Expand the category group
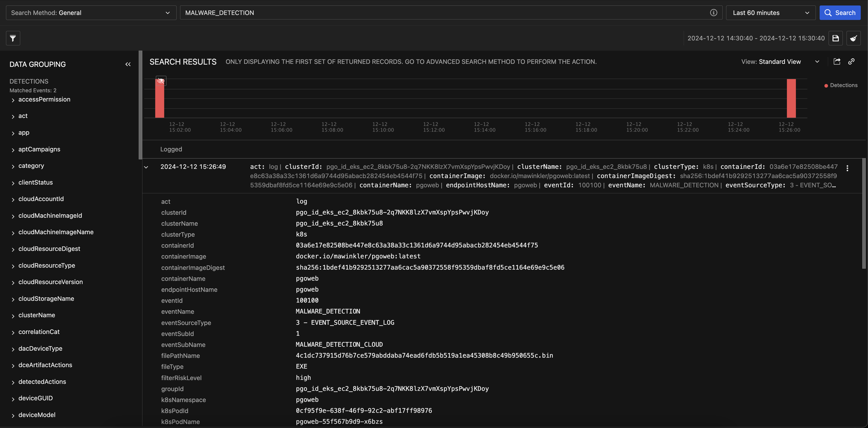 coord(13,166)
